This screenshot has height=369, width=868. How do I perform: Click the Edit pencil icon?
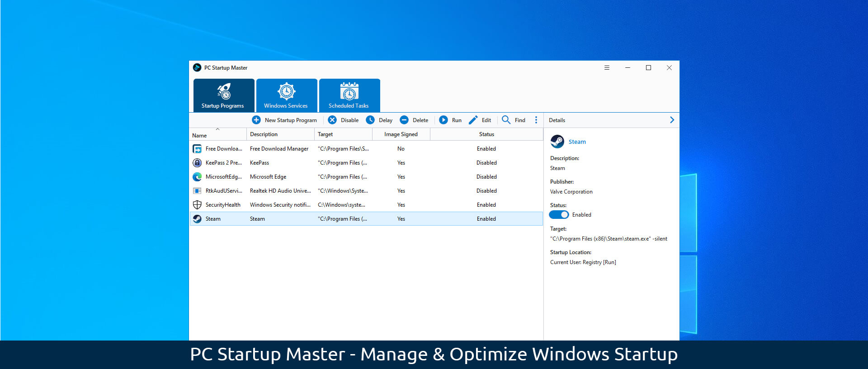tap(473, 120)
